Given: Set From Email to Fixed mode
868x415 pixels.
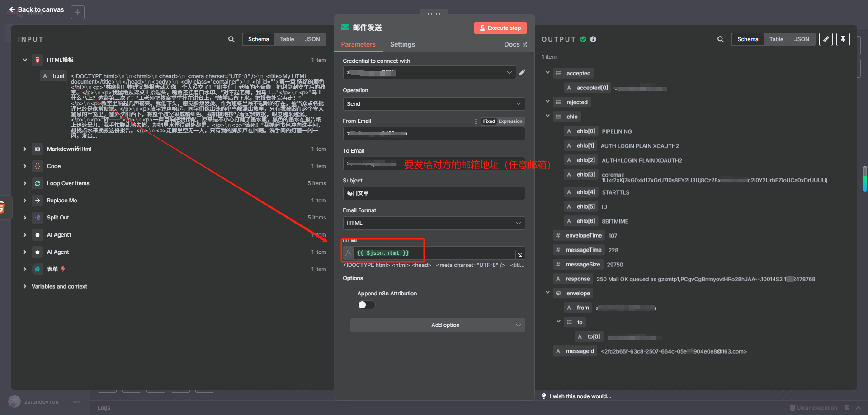Looking at the screenshot, I should tap(489, 121).
